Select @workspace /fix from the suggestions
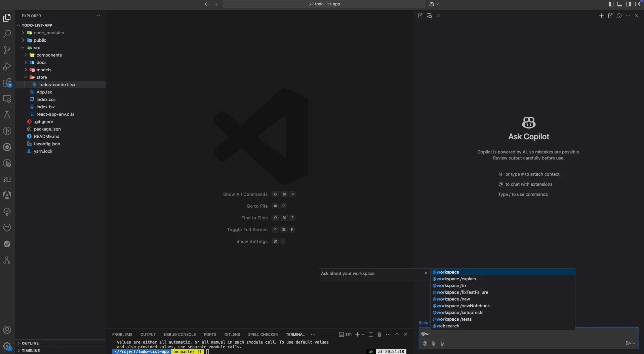Screen dimensions: 644x354 pos(450,285)
